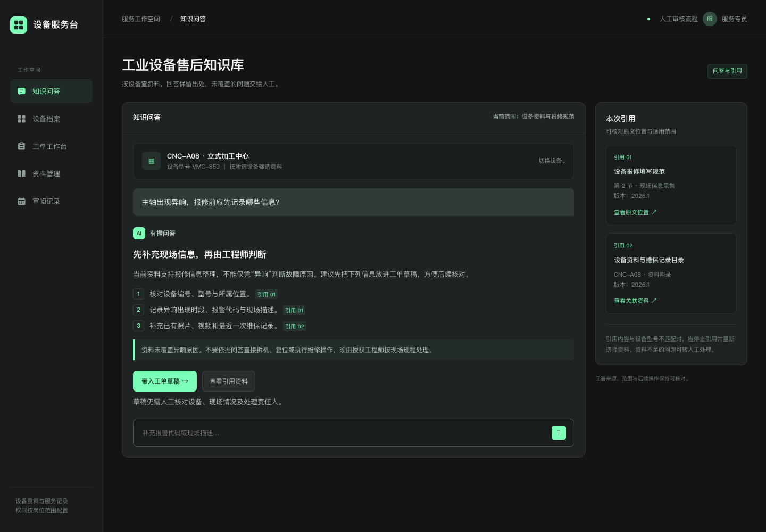
Task: Go to 服务工作空间 breadcrumb
Action: click(x=141, y=19)
